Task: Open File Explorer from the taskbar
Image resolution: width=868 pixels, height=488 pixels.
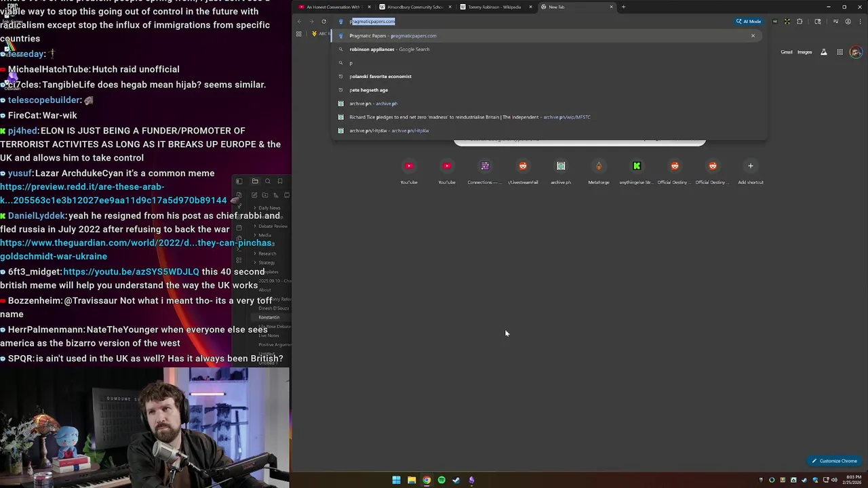Action: [x=412, y=480]
